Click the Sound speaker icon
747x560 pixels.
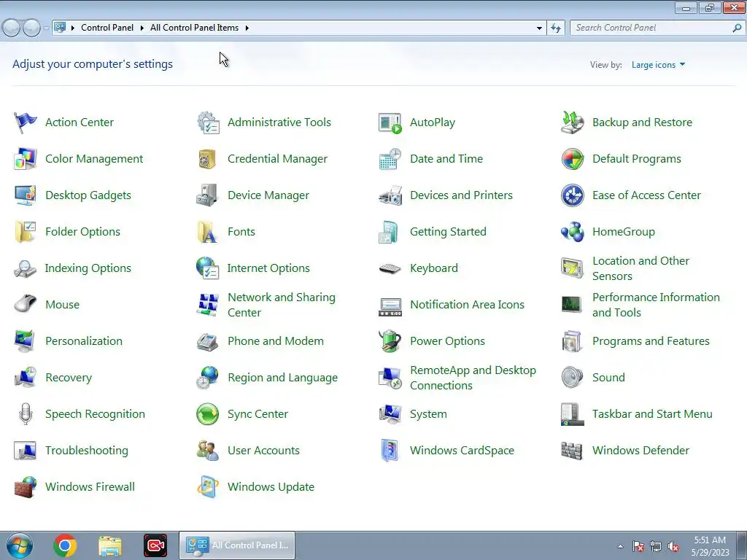click(572, 377)
